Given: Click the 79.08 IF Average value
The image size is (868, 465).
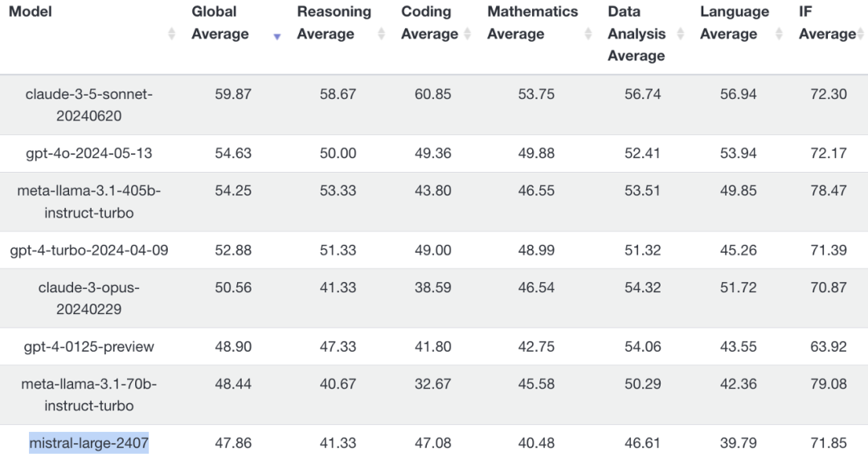Looking at the screenshot, I should pos(828,384).
